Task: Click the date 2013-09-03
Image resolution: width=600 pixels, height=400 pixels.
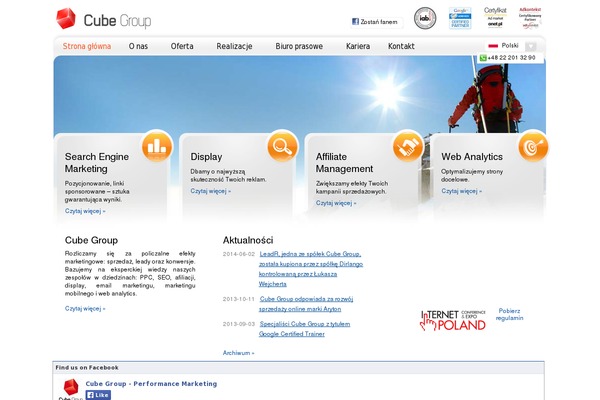Action: (x=239, y=324)
